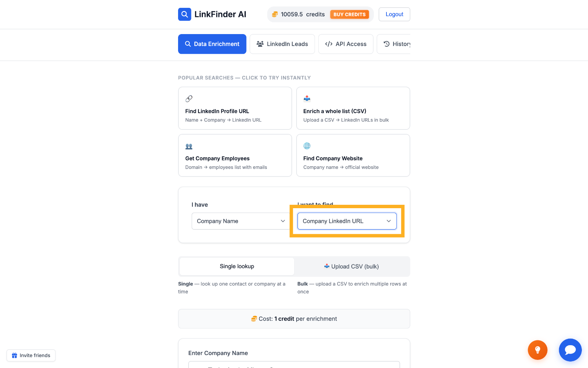Click the POPULAR SEARCHES heading text
Viewport: 588px width, 368px height.
point(244,78)
